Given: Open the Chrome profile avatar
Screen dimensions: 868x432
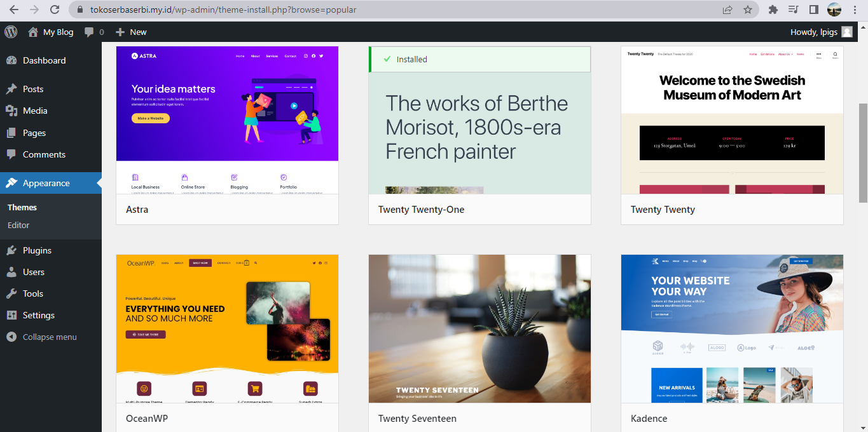Looking at the screenshot, I should (x=834, y=10).
